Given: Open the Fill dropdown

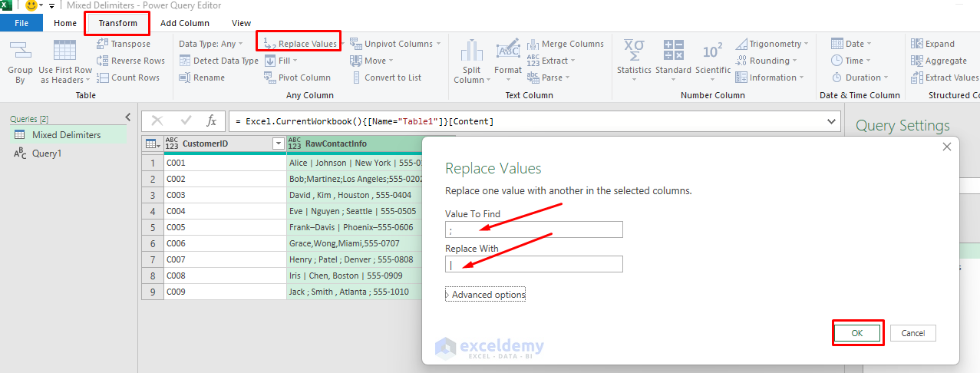Looking at the screenshot, I should pos(281,61).
